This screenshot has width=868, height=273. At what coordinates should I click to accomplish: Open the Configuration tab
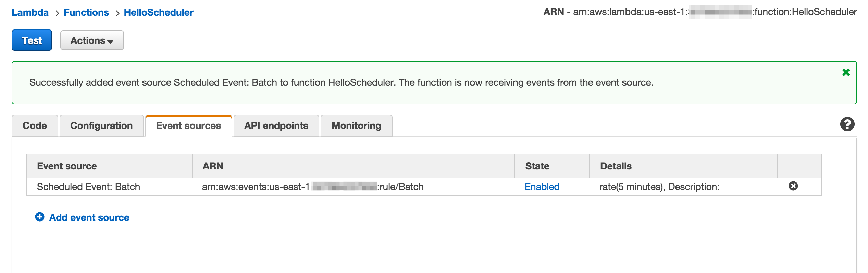point(101,126)
